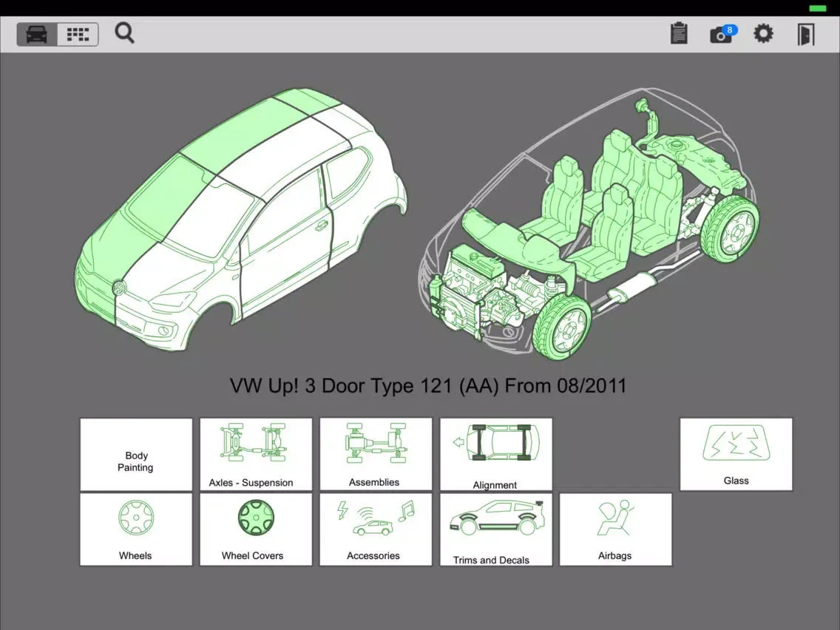840x630 pixels.
Task: Click the VW Up! 3 Door title
Action: (428, 385)
